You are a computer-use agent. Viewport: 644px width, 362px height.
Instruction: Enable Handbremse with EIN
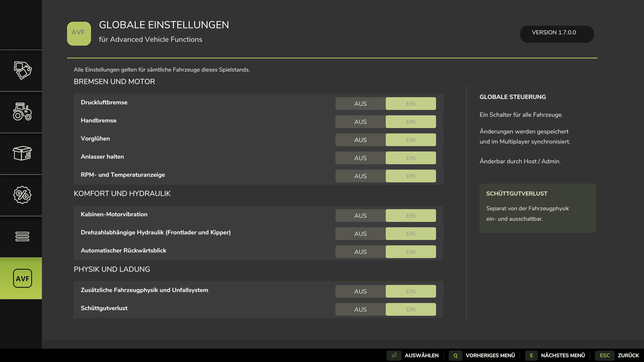point(411,122)
